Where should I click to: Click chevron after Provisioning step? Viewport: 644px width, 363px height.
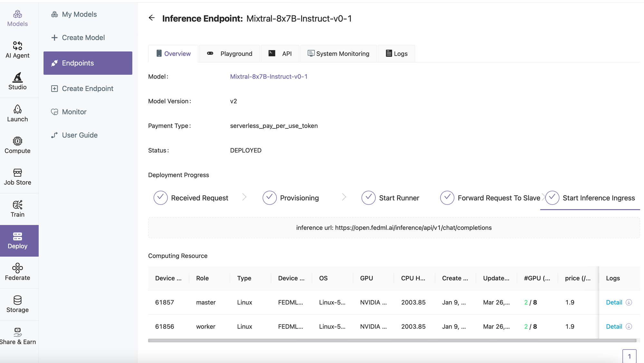coord(344,197)
